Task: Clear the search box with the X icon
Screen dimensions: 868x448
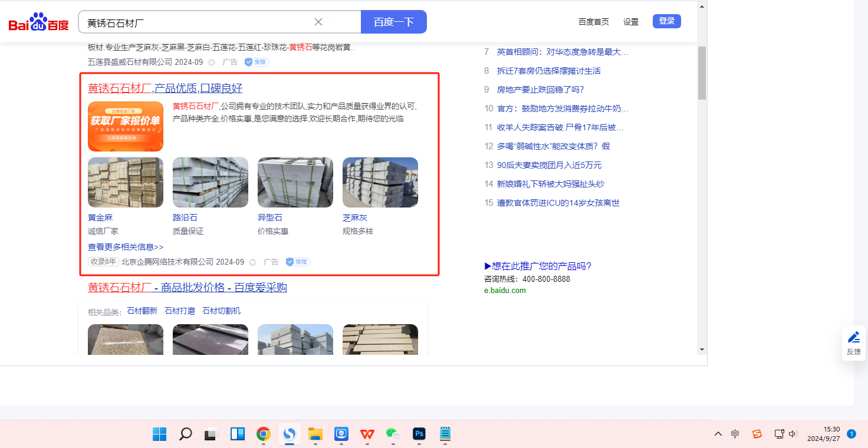Action: [318, 22]
